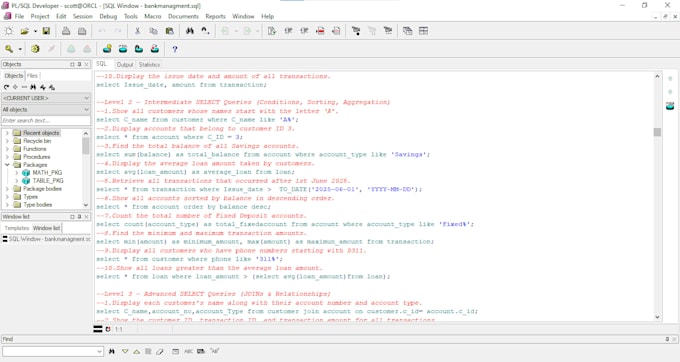Expand the TABLE_PKG package node

tap(16, 180)
